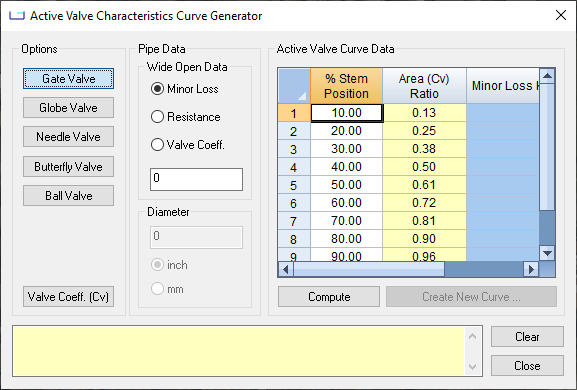
Task: Click the table's vertical scrollbar down arrow
Action: [x=547, y=253]
